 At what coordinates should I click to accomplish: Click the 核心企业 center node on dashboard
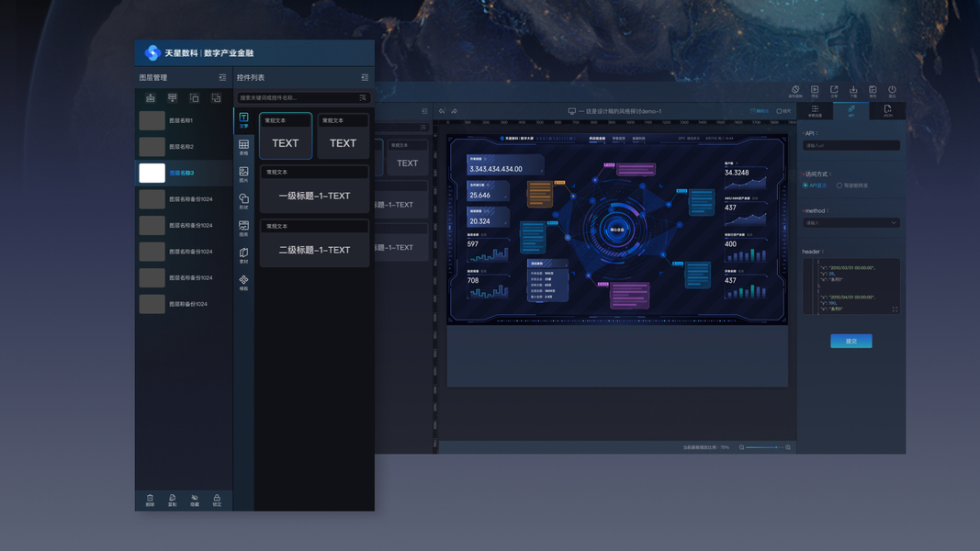617,230
